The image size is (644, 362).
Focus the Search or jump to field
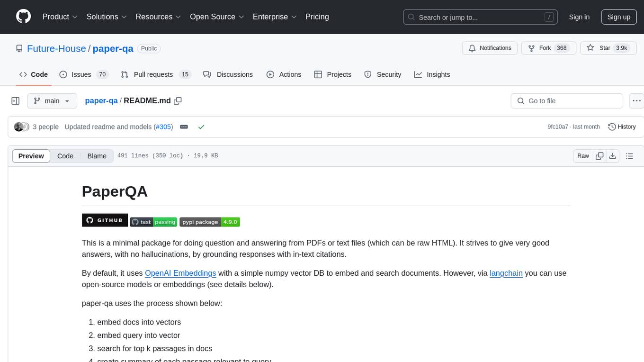[x=479, y=17]
